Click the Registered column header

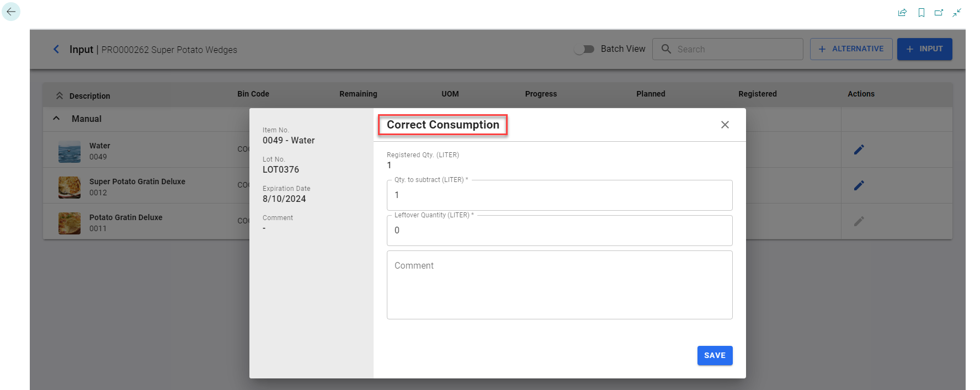pyautogui.click(x=757, y=94)
